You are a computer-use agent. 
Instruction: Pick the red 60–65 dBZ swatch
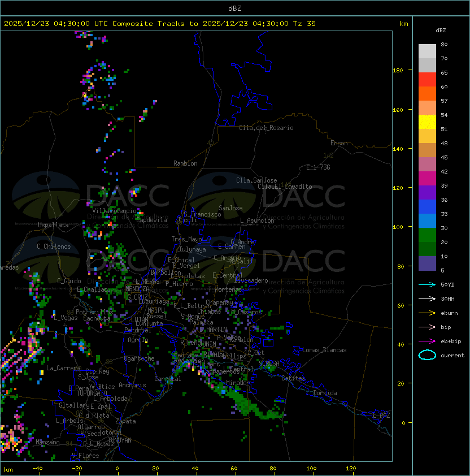[x=427, y=80]
